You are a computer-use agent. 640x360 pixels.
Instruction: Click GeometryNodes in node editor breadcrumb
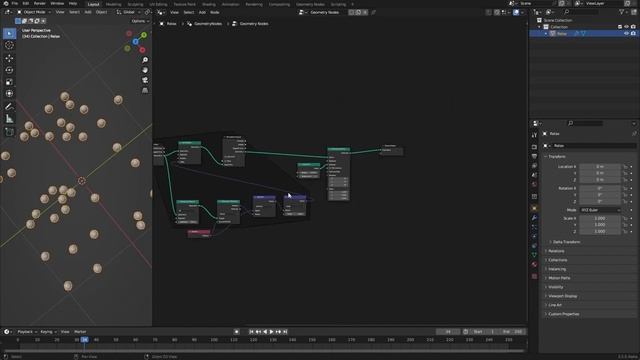click(208, 24)
